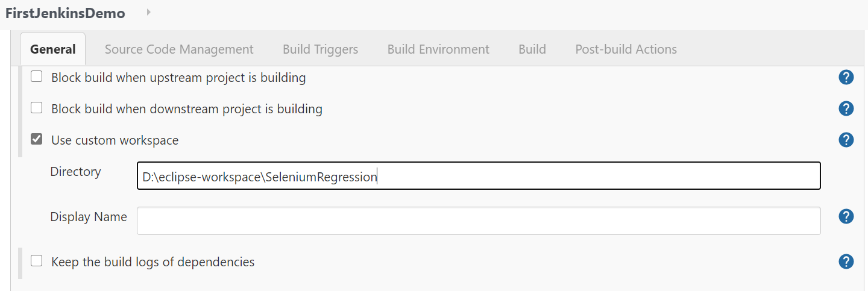Open help for Block build when downstream building

[846, 108]
